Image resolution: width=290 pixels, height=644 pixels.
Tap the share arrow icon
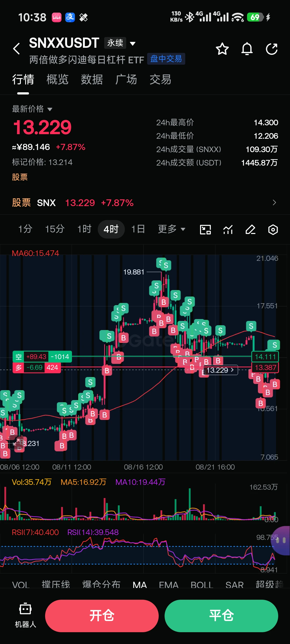(x=272, y=49)
